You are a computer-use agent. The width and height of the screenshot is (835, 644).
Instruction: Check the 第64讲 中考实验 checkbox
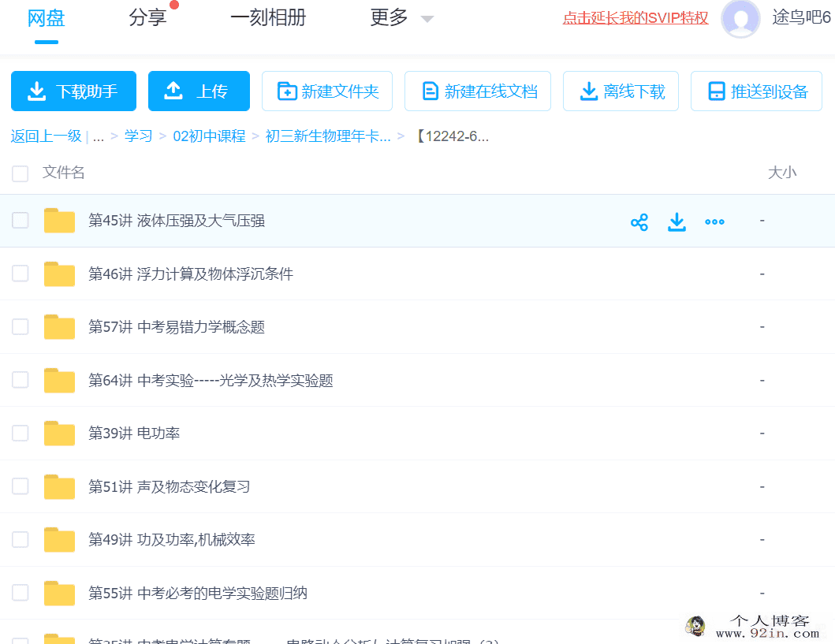point(21,380)
